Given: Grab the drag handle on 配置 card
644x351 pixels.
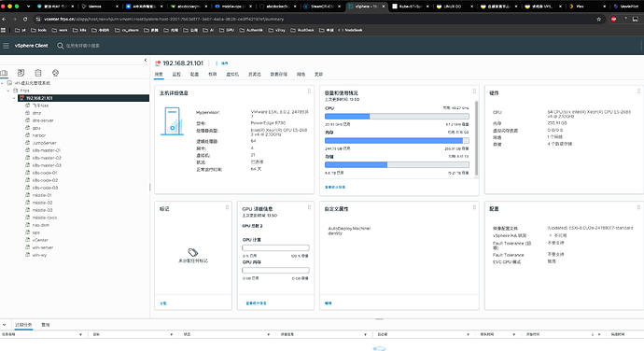Looking at the screenshot, I should click(x=638, y=207).
